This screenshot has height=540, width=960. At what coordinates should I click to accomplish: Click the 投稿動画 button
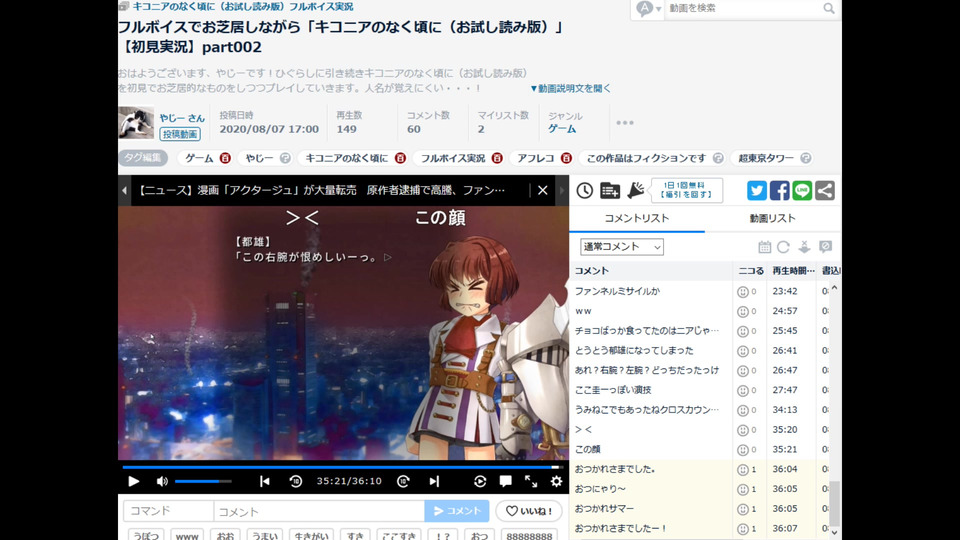(180, 134)
